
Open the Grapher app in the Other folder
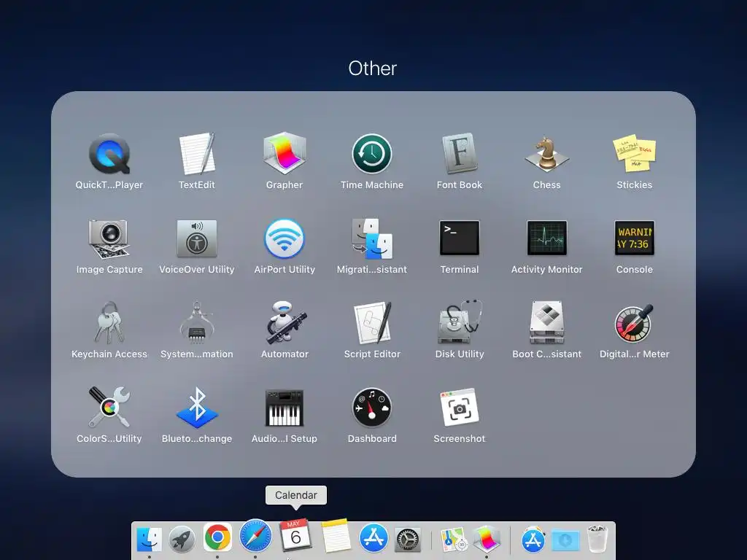coord(285,153)
